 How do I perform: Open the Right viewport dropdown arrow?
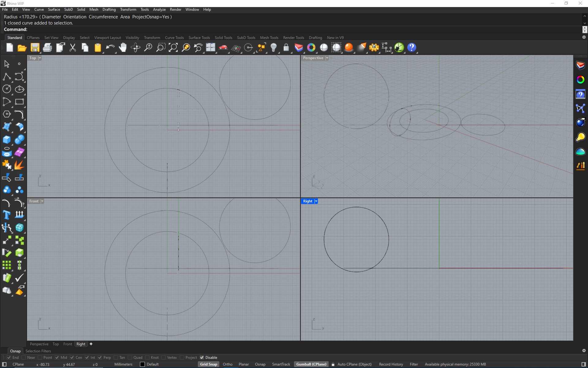coord(316,201)
